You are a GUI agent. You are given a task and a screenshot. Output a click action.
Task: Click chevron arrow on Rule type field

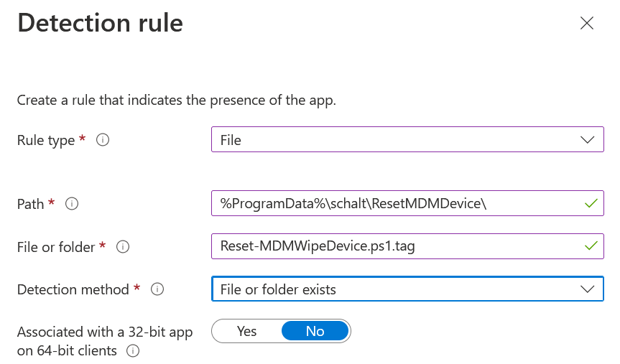coord(587,140)
